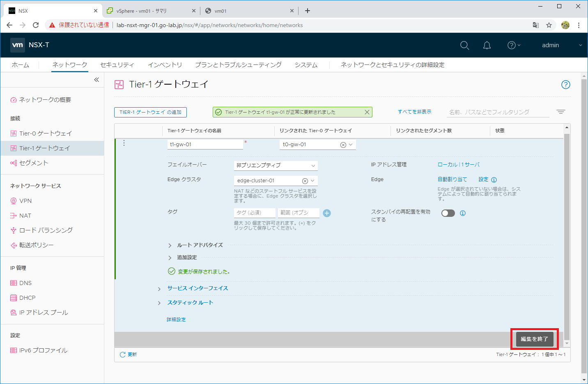Clear the t0-gw-01 linked gateway selection

343,145
